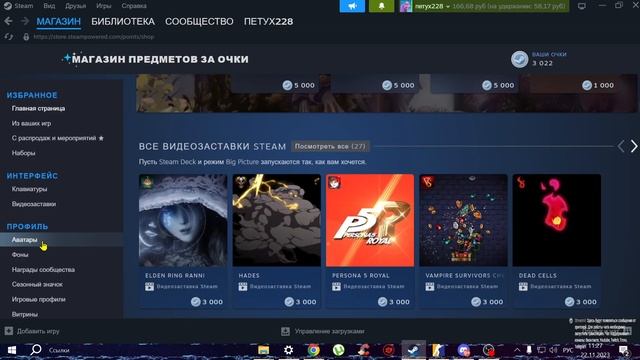Screen dimensions: 640x360
Task: Open Discord from the taskbar
Action: tap(464, 350)
